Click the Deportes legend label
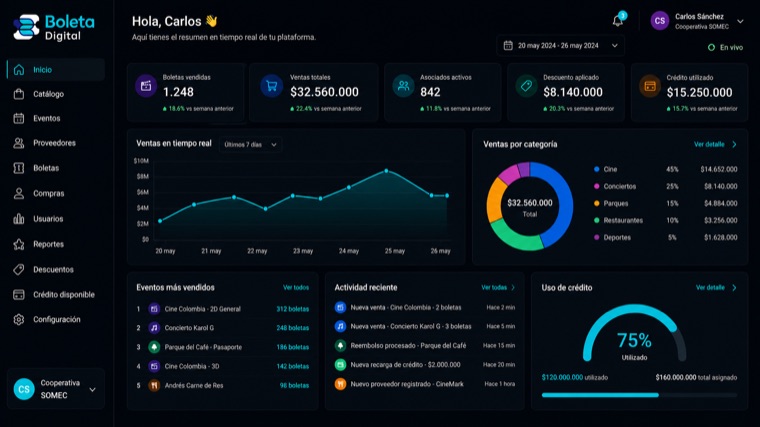This screenshot has width=760, height=427. click(617, 237)
